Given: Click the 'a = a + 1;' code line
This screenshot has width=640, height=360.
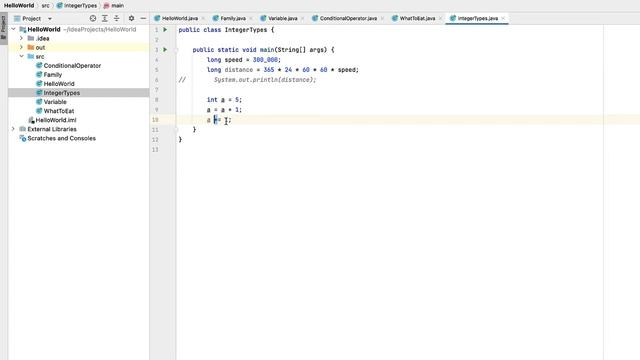Looking at the screenshot, I should (x=224, y=110).
